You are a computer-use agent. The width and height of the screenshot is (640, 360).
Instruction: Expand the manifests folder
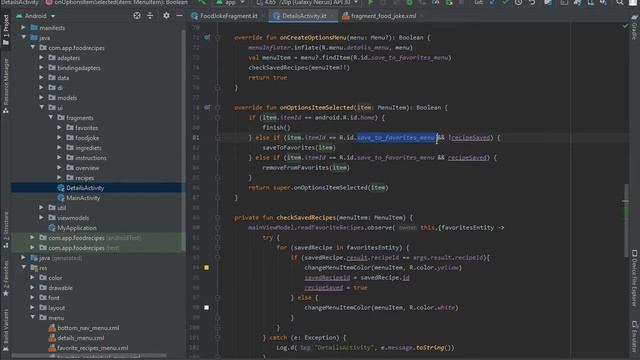[x=23, y=28]
